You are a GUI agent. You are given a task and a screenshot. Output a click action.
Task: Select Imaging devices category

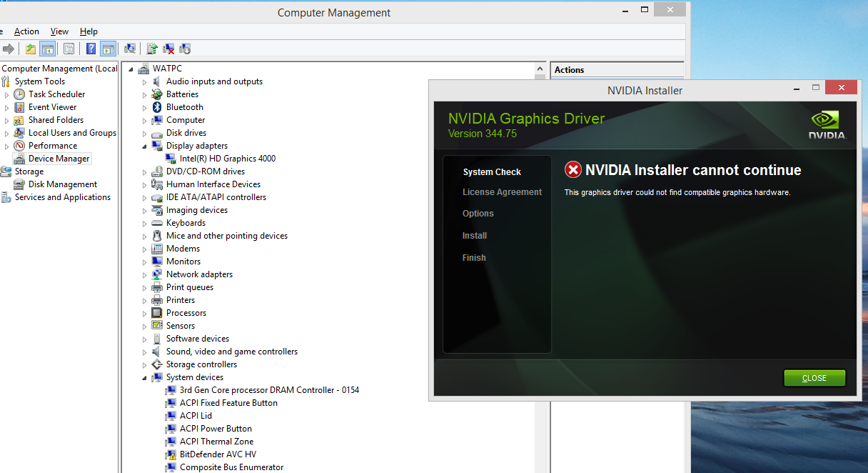(197, 210)
